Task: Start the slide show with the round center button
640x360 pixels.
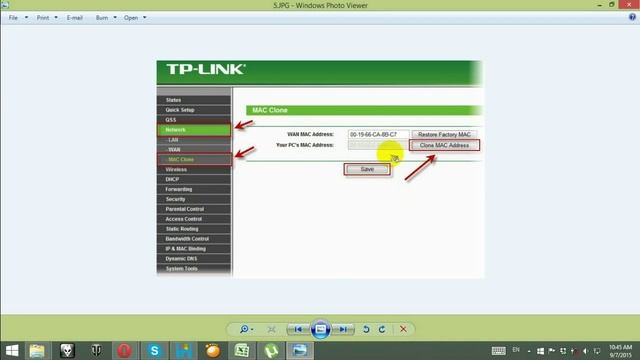Action: point(320,329)
